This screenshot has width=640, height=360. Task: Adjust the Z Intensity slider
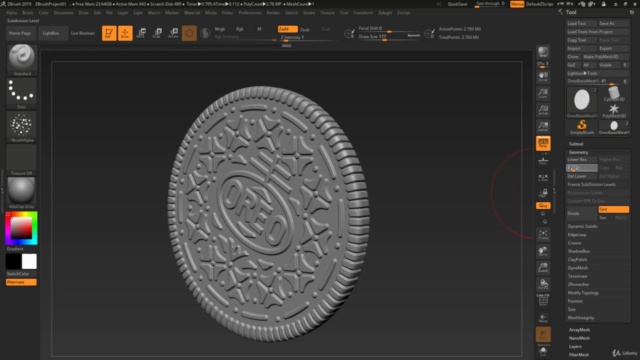pyautogui.click(x=308, y=37)
